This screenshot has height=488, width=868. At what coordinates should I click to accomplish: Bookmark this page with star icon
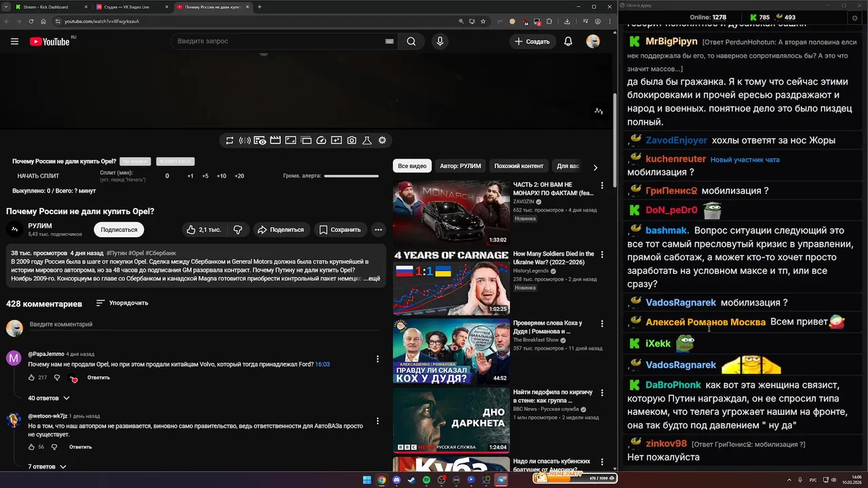click(483, 21)
